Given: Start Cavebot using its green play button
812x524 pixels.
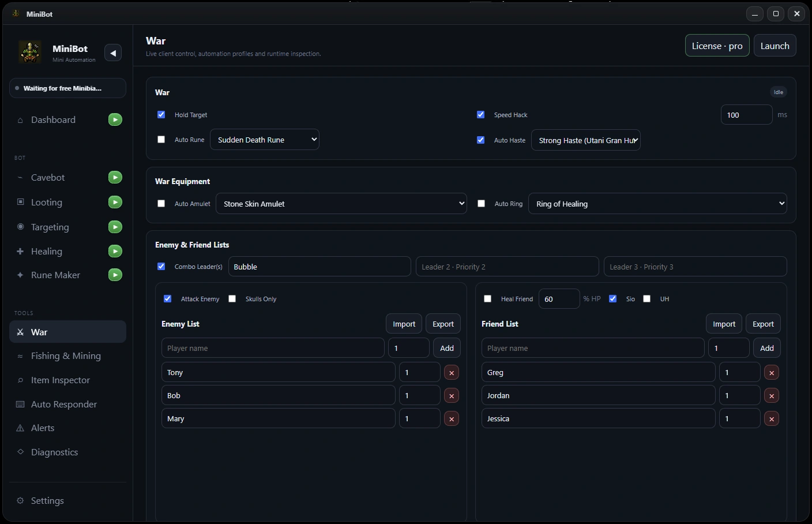Looking at the screenshot, I should [x=115, y=177].
